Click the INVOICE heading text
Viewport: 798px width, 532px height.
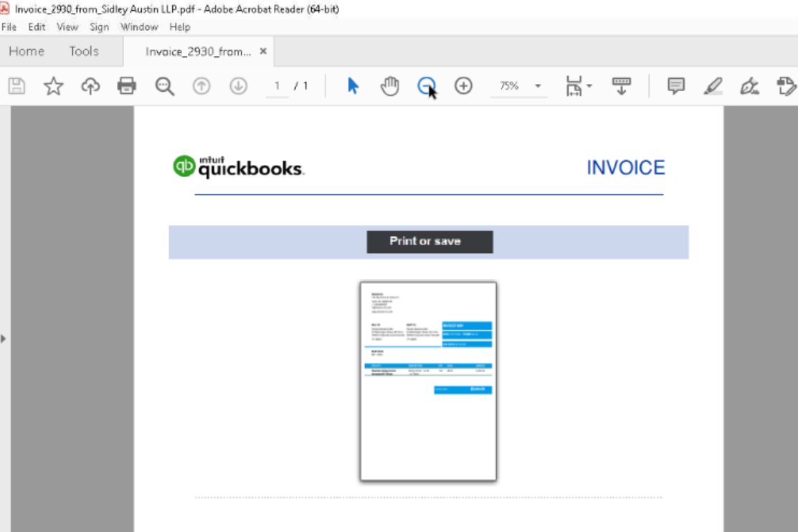[x=625, y=168]
